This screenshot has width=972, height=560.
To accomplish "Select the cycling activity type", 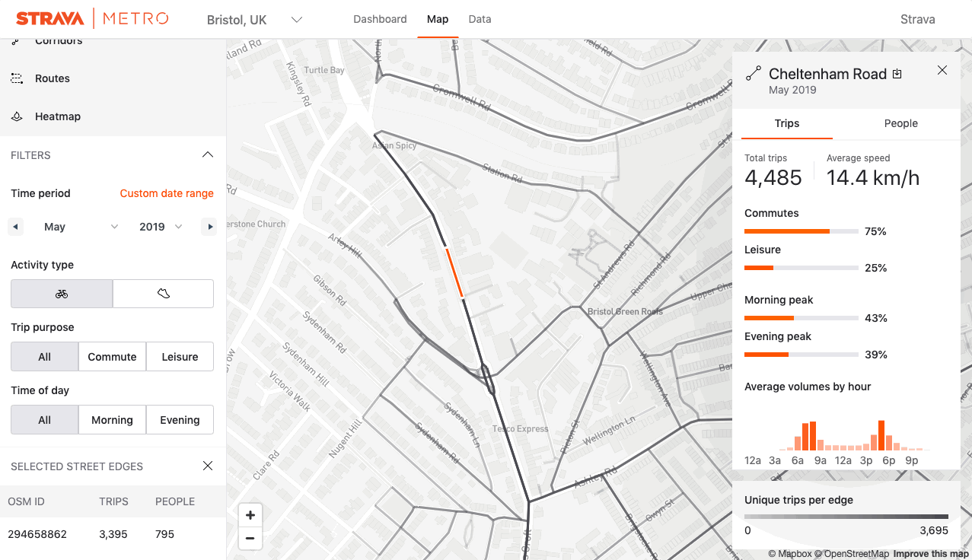I will (62, 294).
